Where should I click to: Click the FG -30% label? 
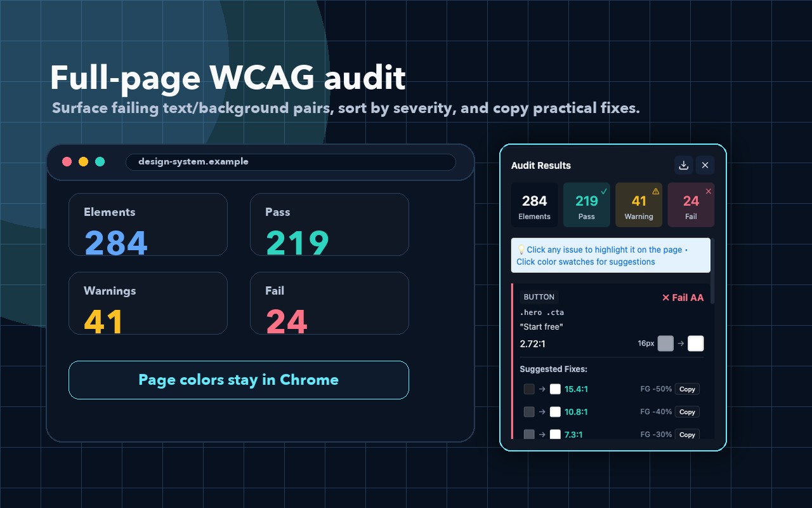[x=656, y=435]
